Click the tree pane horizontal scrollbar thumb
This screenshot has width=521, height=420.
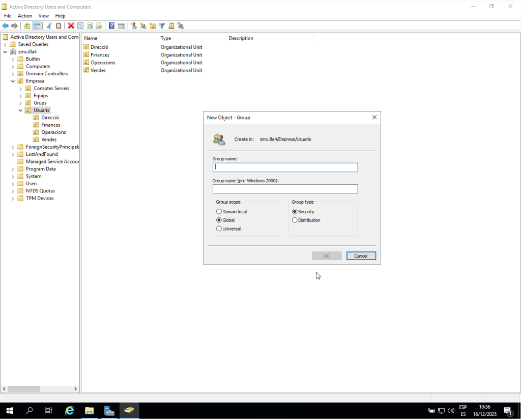(23, 389)
